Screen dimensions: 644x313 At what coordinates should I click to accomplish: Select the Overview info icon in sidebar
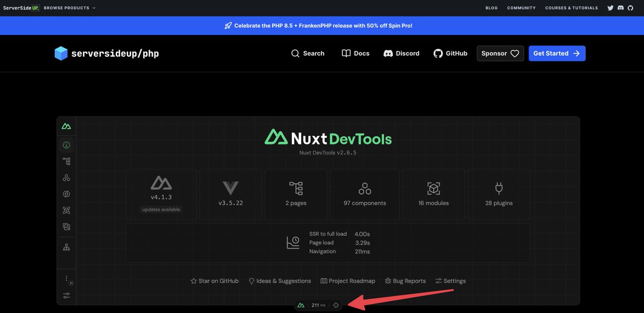tap(67, 145)
